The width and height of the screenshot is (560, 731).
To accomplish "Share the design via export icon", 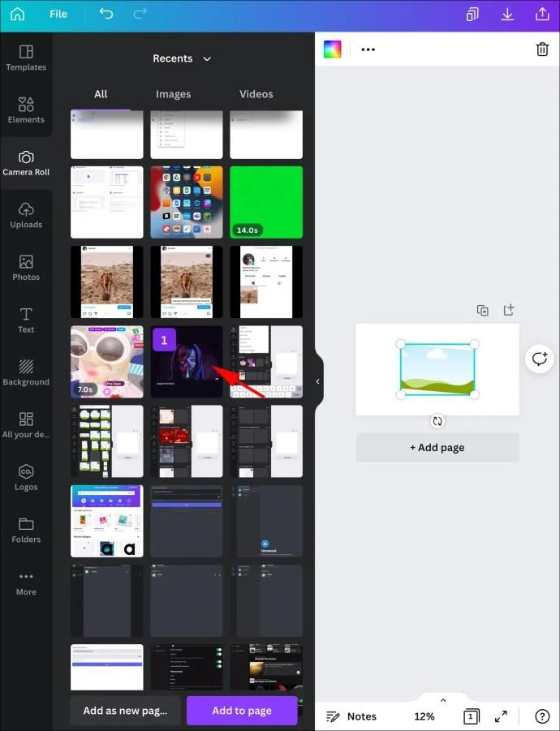I will click(x=542, y=14).
